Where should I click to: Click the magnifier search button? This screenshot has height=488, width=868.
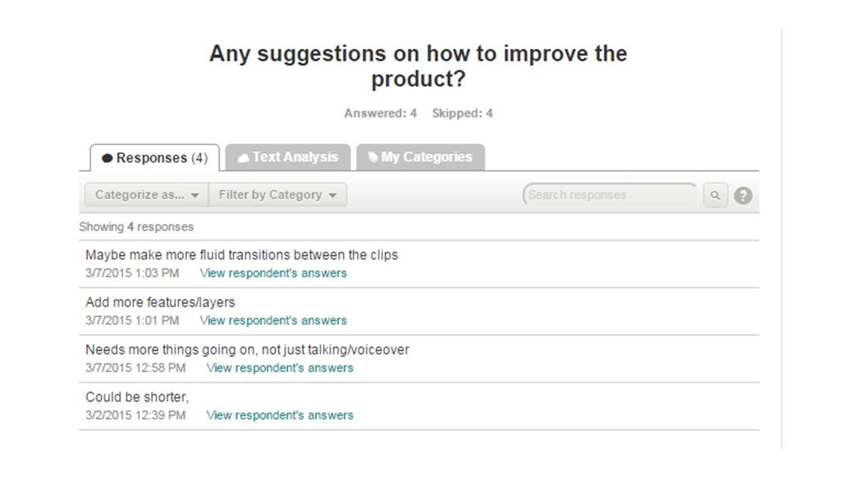click(x=715, y=196)
